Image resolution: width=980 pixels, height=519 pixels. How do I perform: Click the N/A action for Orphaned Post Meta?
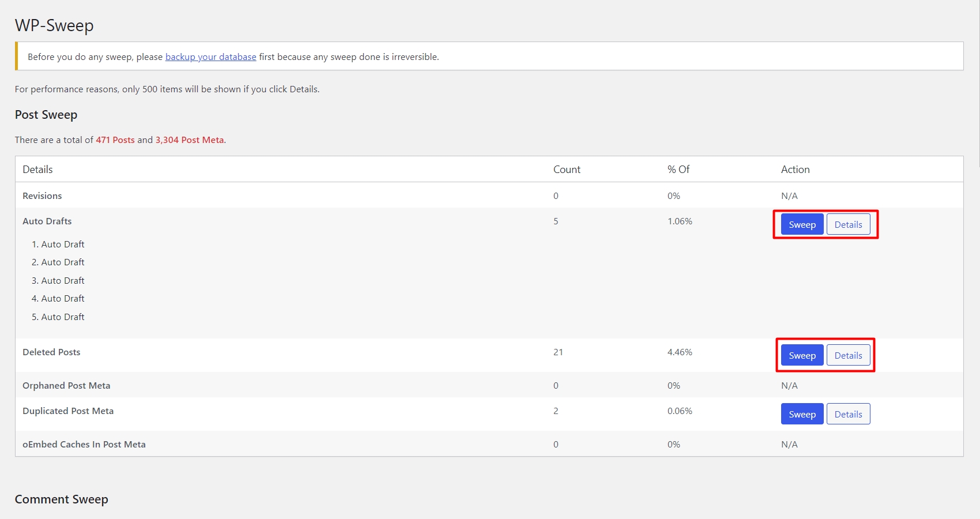click(789, 385)
